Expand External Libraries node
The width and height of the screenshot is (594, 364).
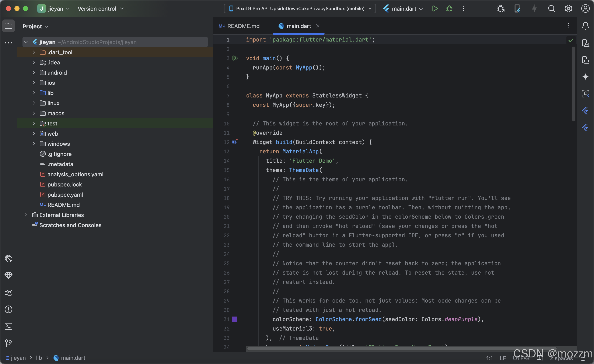pyautogui.click(x=26, y=215)
